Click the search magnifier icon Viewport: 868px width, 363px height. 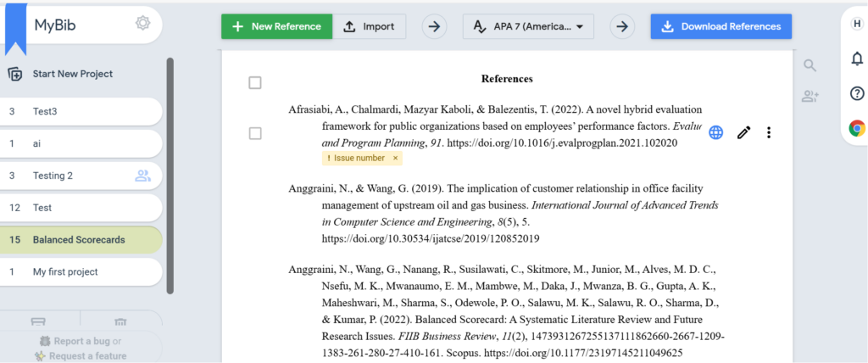click(x=810, y=66)
